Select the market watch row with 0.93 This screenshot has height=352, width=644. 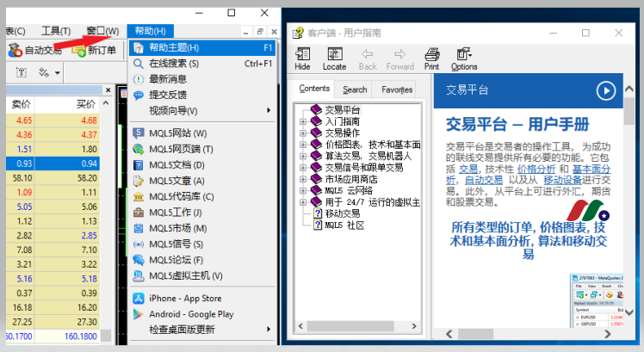point(53,164)
